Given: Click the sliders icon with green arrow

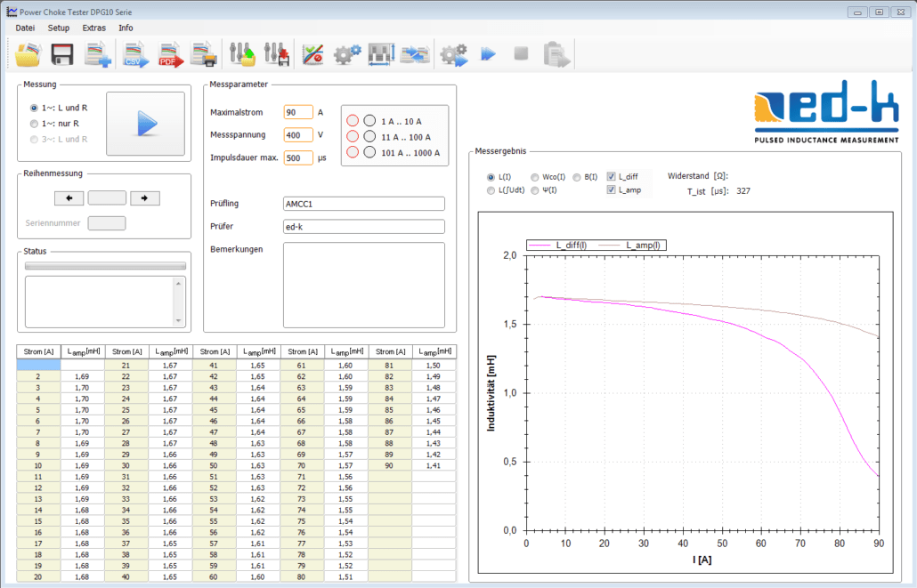Looking at the screenshot, I should tap(242, 55).
